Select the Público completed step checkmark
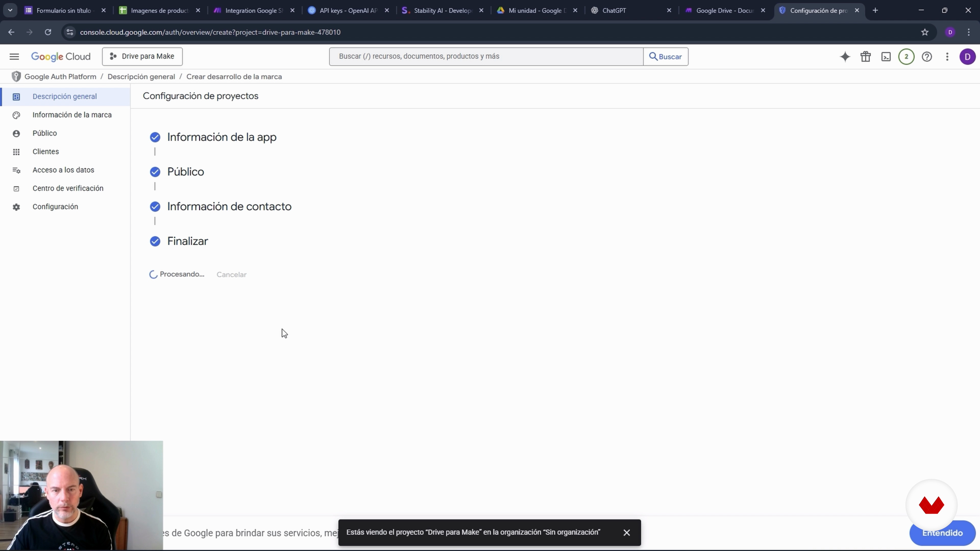980x551 pixels. click(155, 172)
